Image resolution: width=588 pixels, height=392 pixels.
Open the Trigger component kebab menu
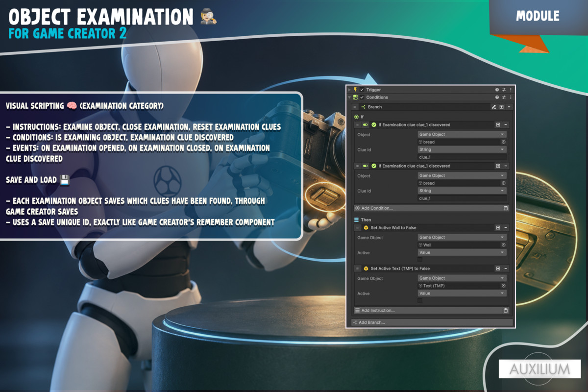pos(511,90)
